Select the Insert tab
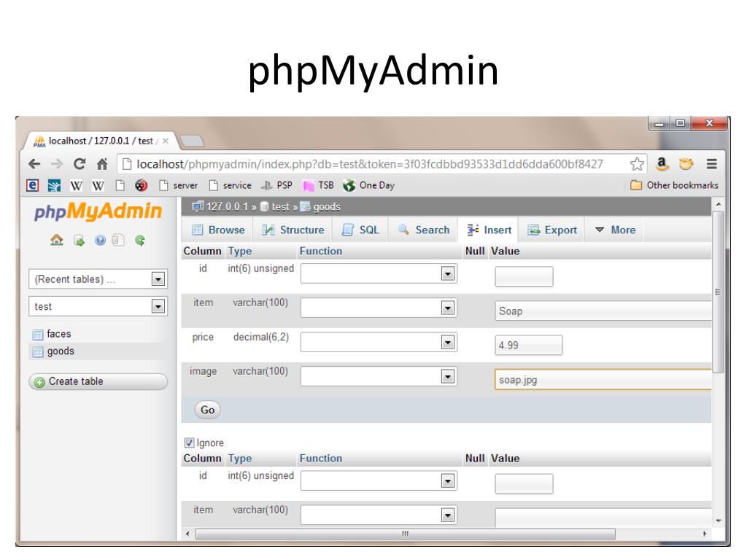747x560 pixels. tap(489, 230)
